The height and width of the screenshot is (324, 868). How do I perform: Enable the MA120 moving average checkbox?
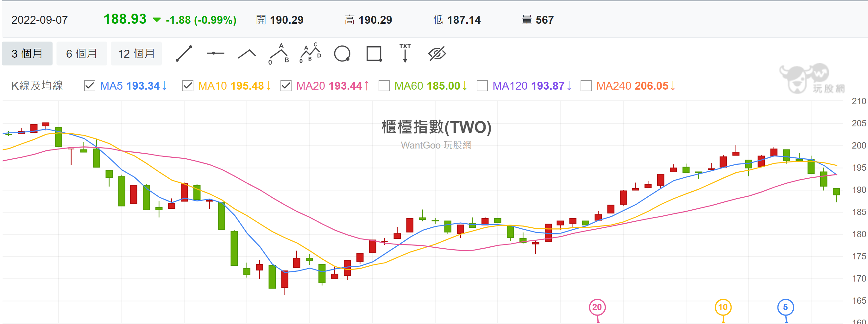482,86
